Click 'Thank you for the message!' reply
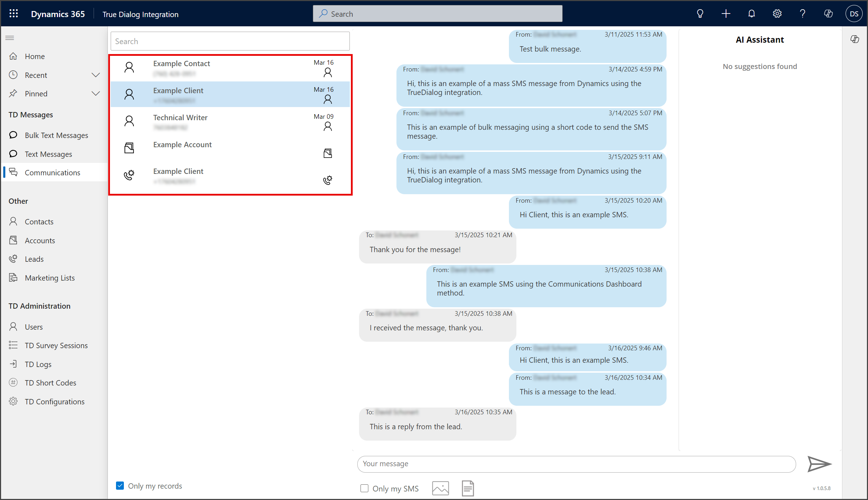The image size is (868, 500). click(437, 247)
